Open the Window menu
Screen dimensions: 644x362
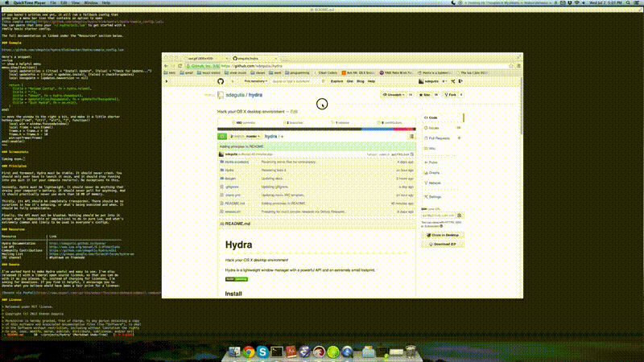point(91,2)
